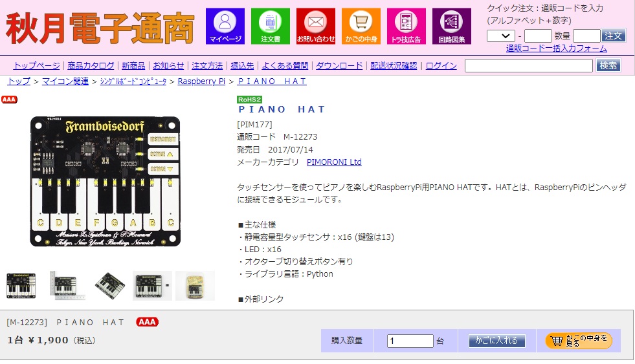Click the かごの中身を見る cart button
This screenshot has height=364, width=635.
pyautogui.click(x=578, y=341)
